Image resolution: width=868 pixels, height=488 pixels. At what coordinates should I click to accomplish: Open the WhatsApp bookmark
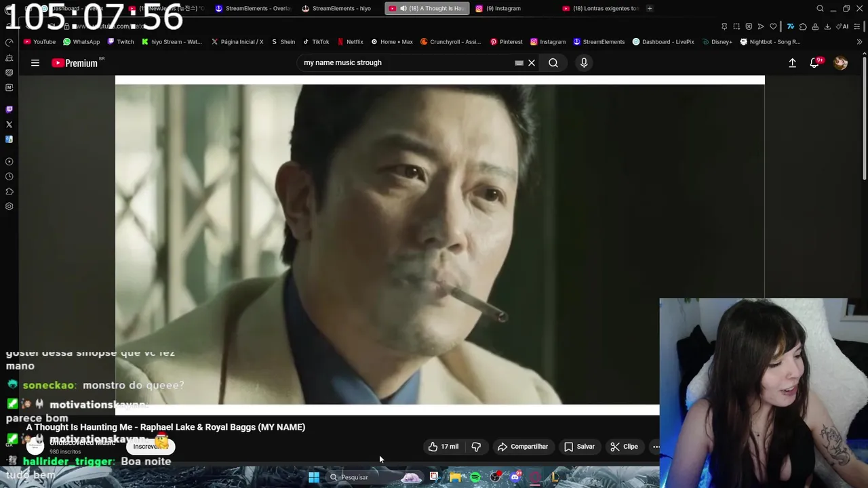click(x=81, y=42)
